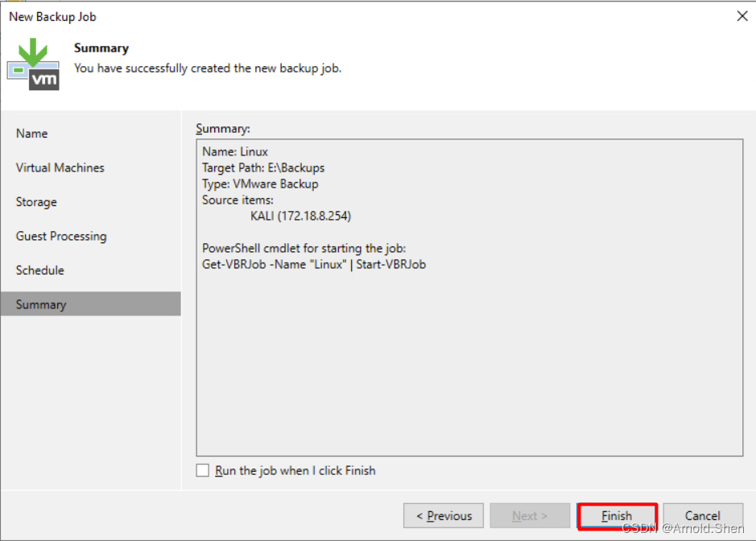The image size is (756, 541).
Task: Click the Get-VBRJob cmdlet command line
Action: 314,265
